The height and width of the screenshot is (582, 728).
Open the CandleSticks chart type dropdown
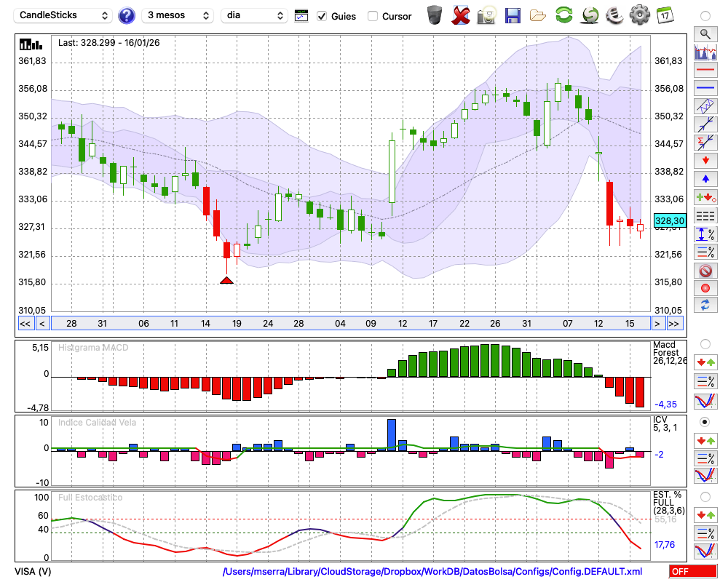point(64,15)
